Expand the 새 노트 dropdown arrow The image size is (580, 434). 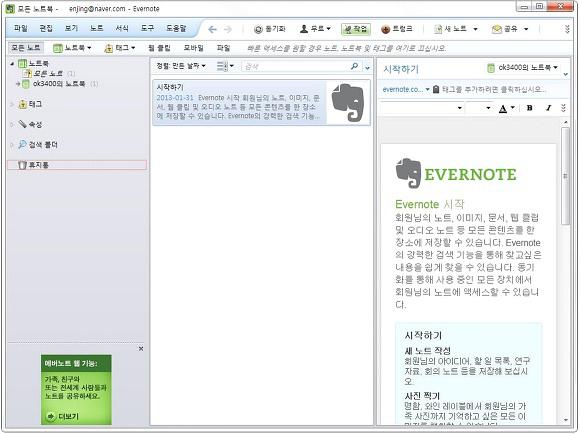pyautogui.click(x=475, y=29)
